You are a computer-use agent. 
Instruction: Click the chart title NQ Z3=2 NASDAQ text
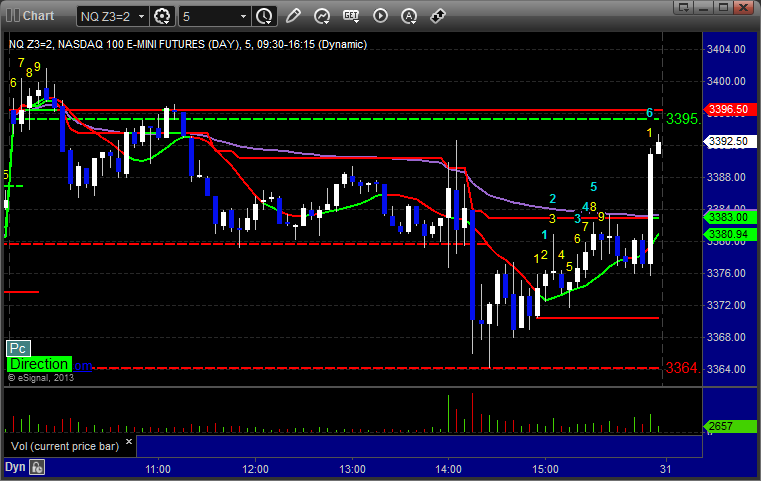click(188, 44)
